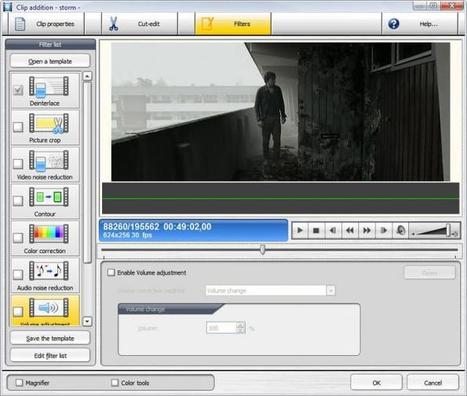Click the audio waveform strip

280,198
